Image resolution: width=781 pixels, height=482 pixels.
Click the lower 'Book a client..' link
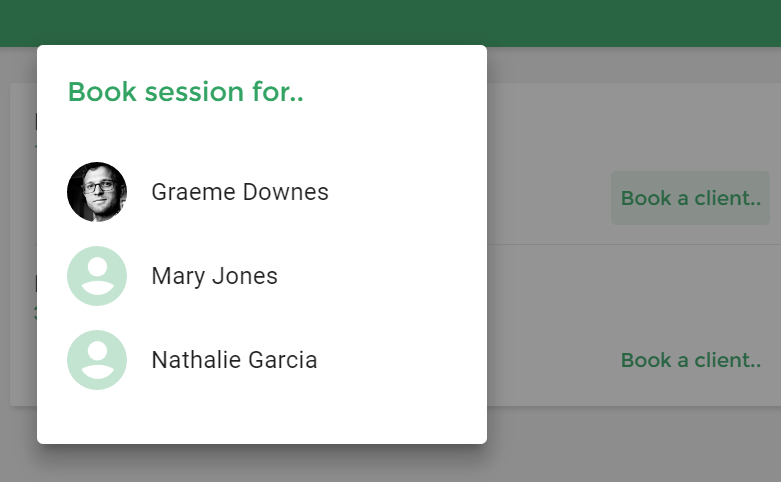(x=690, y=360)
